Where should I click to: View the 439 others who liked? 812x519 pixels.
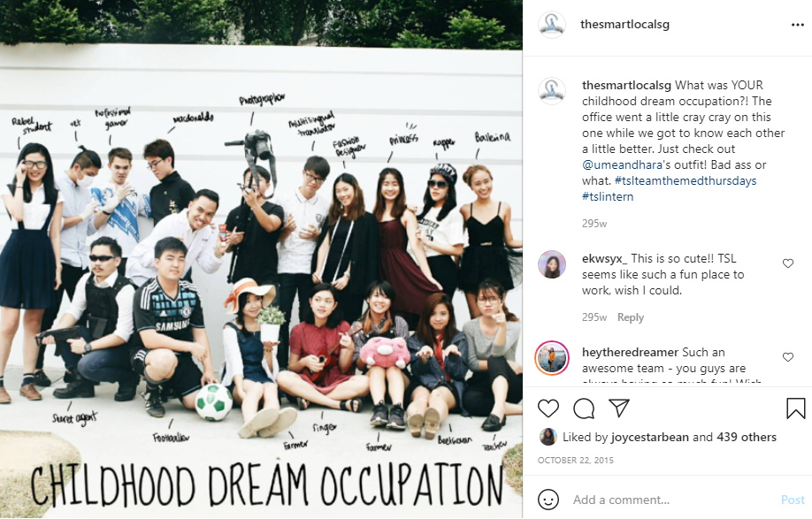[747, 438]
